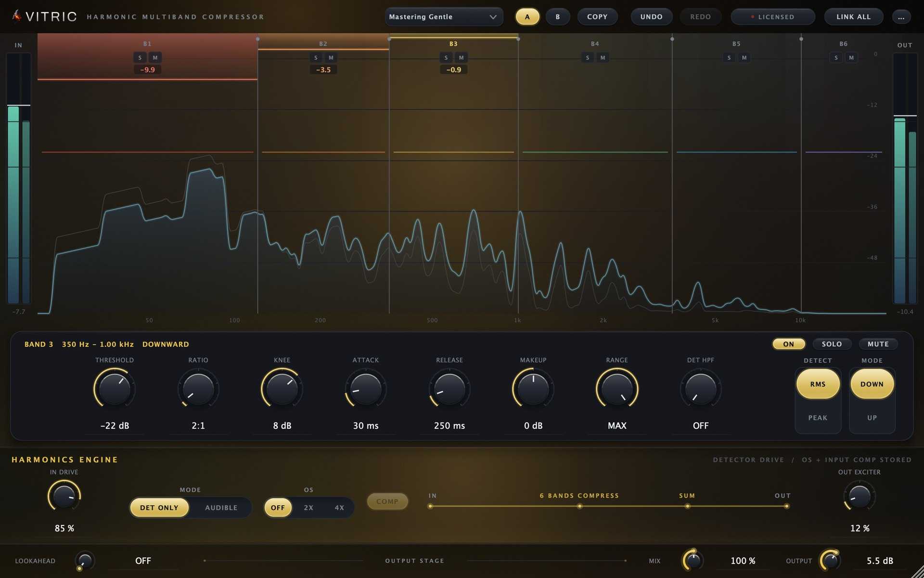Click the COMP button
This screenshot has height=578, width=924.
click(x=387, y=501)
